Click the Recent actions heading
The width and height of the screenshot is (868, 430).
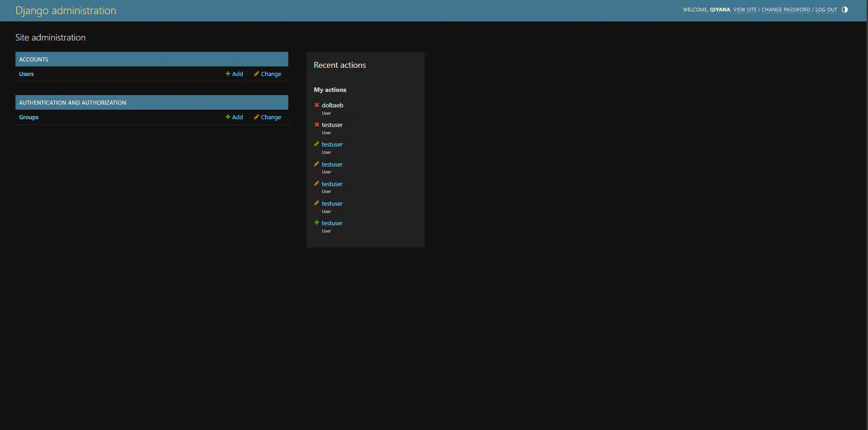pos(340,65)
